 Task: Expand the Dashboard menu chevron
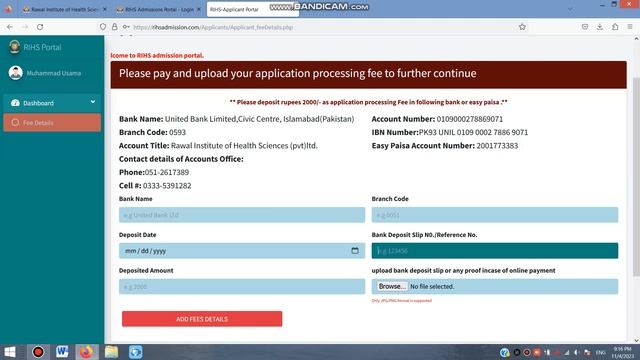(93, 102)
